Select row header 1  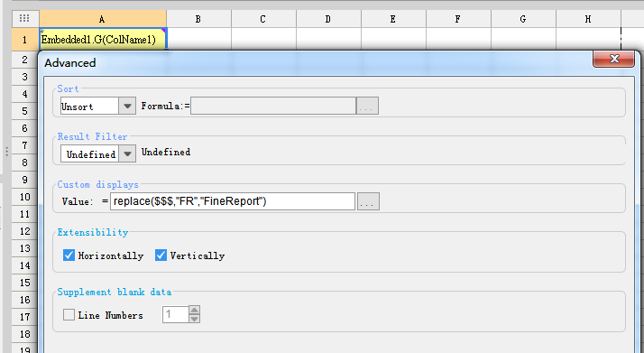click(25, 40)
